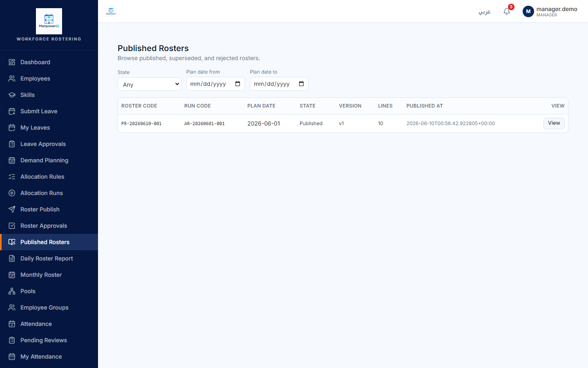
Task: Click the small ManpowerIQ logo in top bar
Action: point(111,11)
